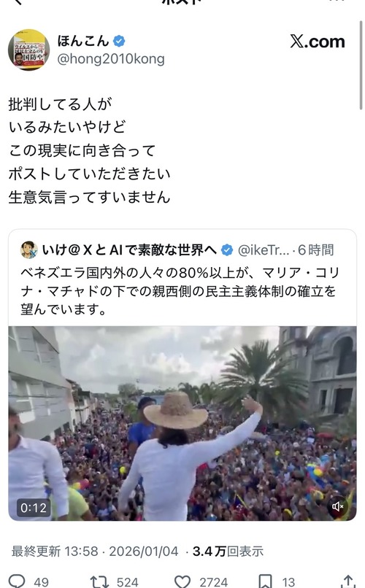
Task: Tap the quoted account's verified badge
Action: pos(227,249)
